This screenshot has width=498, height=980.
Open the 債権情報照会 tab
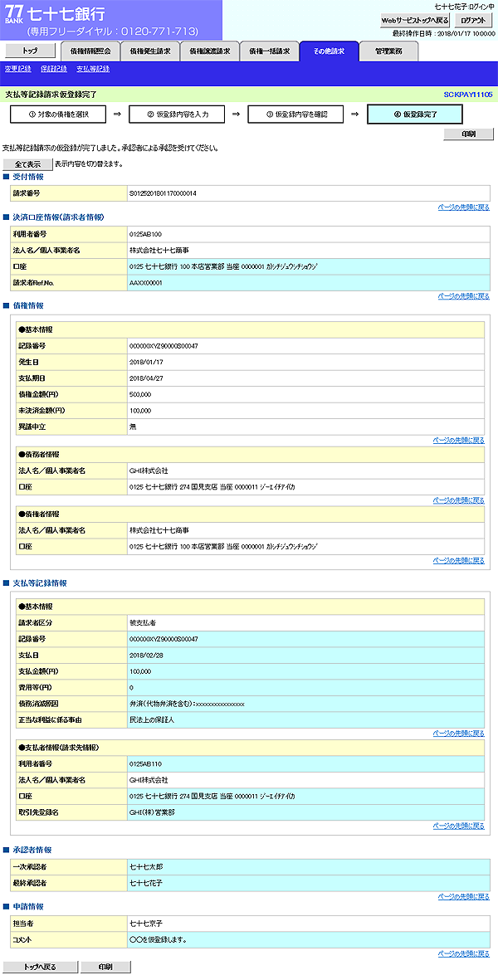90,51
